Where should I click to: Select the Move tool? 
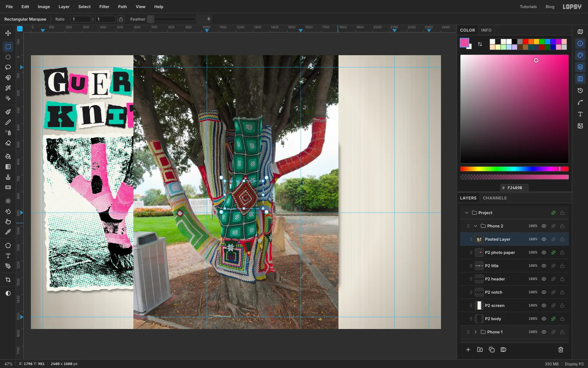coord(8,33)
